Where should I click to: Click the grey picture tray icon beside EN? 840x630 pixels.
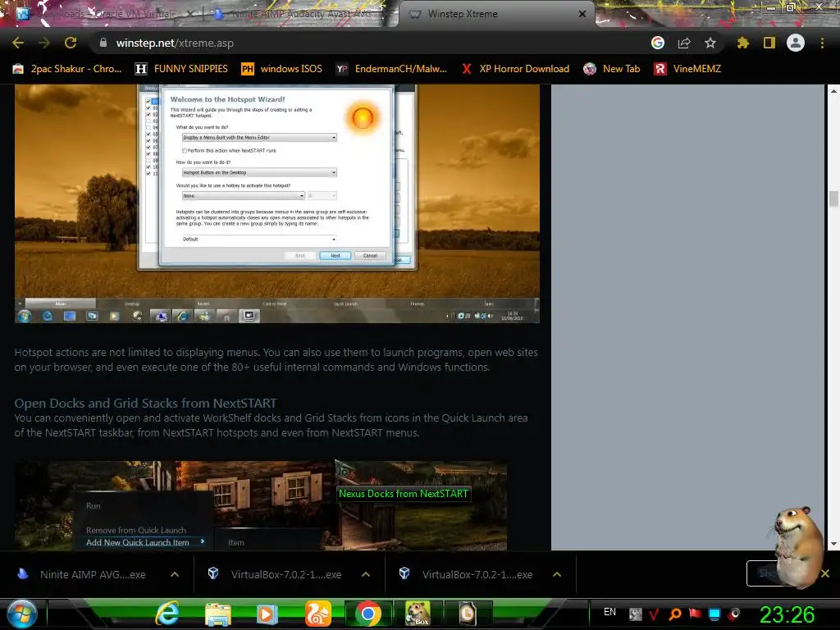pyautogui.click(x=635, y=614)
